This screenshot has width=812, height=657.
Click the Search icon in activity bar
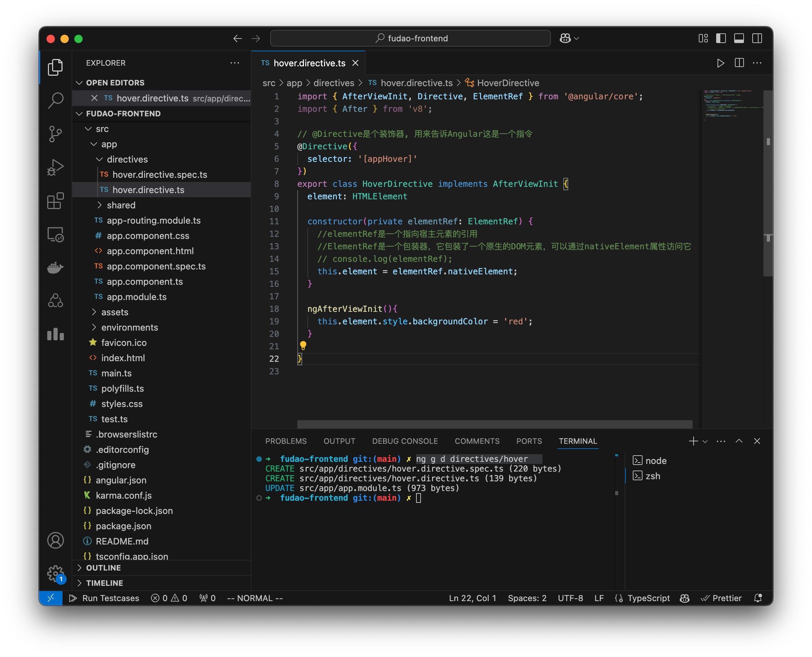coord(56,99)
